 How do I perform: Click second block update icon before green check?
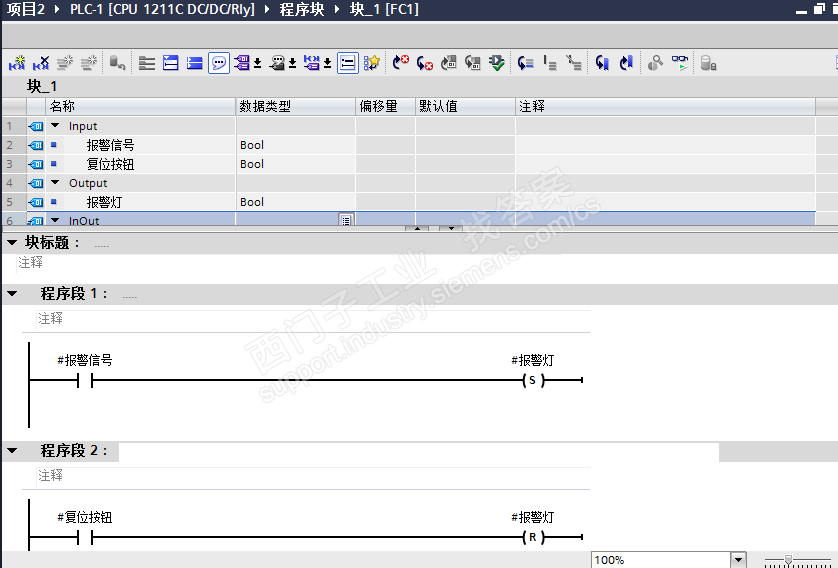(x=473, y=63)
